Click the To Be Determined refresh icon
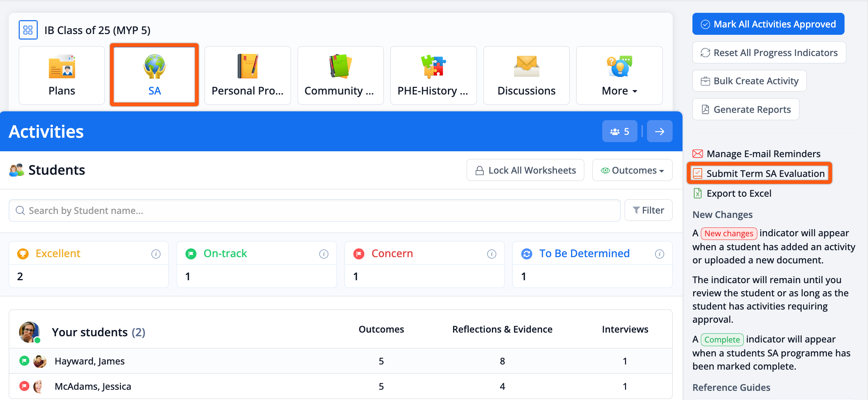 (527, 253)
